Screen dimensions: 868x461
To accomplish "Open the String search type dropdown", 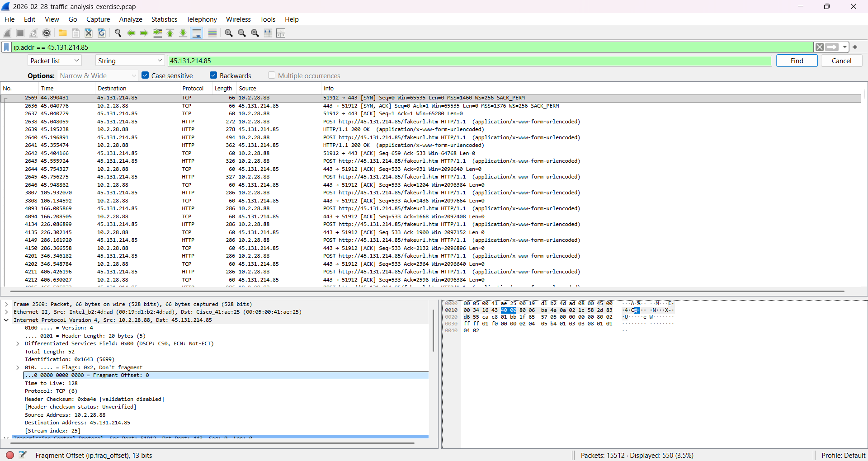I will 130,61.
